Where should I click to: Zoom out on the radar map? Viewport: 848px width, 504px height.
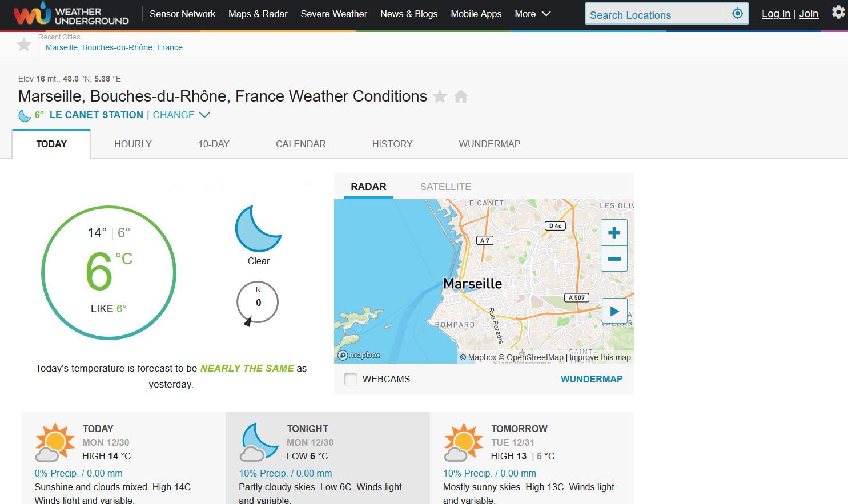pyautogui.click(x=614, y=259)
